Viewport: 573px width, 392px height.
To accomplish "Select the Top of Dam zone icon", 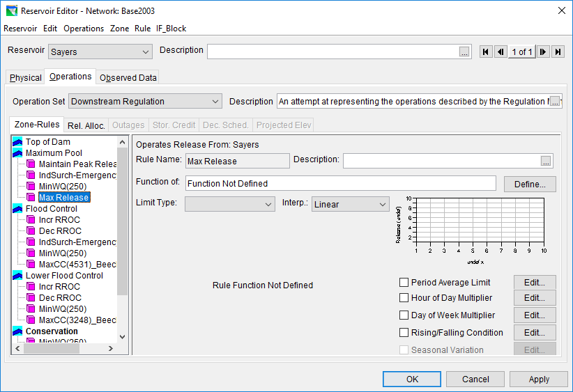I will point(18,142).
